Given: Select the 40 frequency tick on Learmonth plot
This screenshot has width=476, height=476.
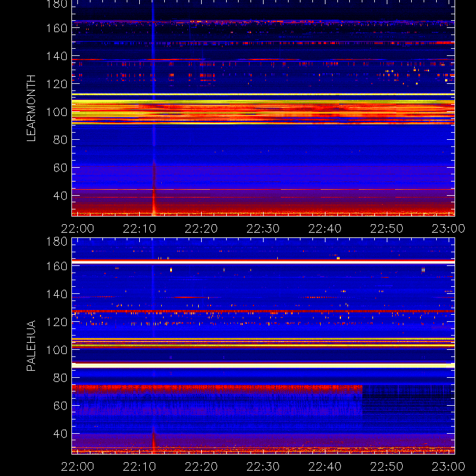Looking at the screenshot, I should point(60,196).
